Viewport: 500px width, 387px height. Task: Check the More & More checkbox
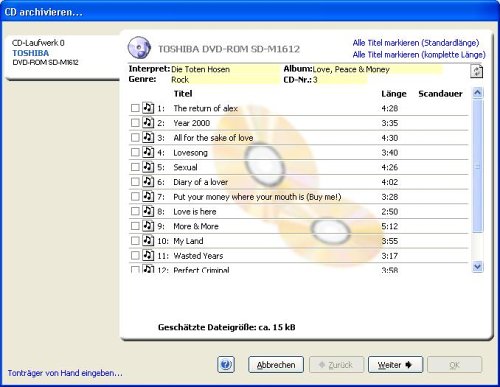coord(135,226)
